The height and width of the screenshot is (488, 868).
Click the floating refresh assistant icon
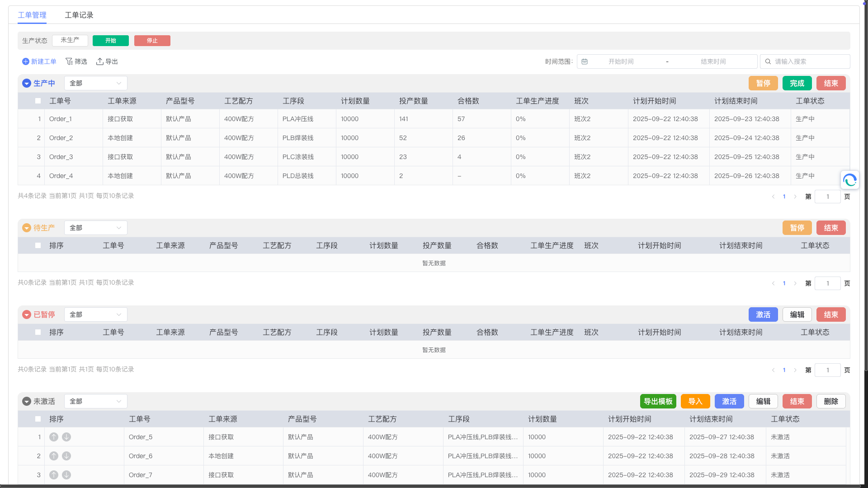pos(849,180)
